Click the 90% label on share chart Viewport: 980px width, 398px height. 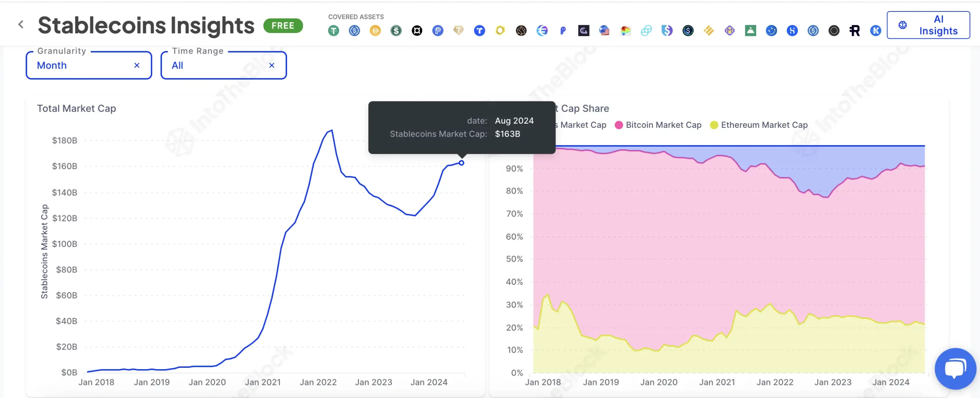514,169
